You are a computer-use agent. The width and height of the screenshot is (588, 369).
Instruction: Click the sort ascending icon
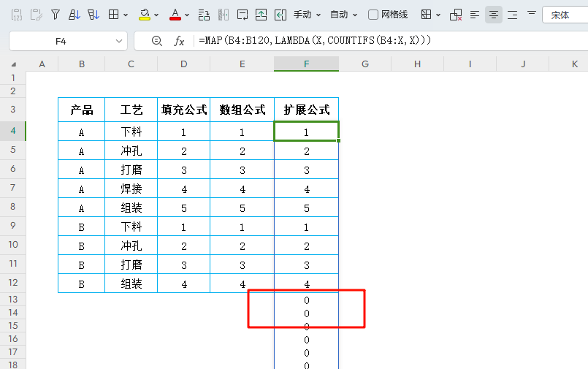75,15
